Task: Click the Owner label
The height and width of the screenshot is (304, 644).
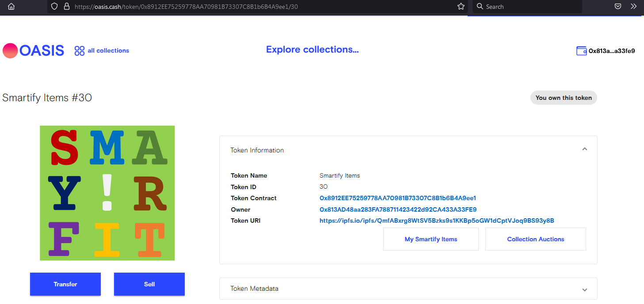Action: (240, 209)
